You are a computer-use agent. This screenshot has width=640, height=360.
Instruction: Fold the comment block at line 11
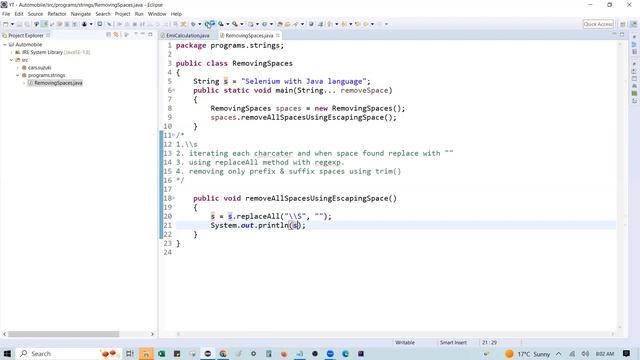point(174,136)
